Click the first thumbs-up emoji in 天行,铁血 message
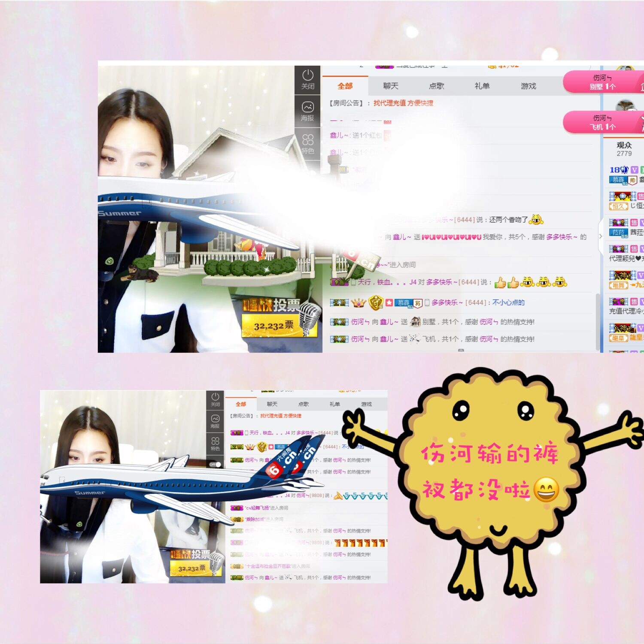 (500, 282)
